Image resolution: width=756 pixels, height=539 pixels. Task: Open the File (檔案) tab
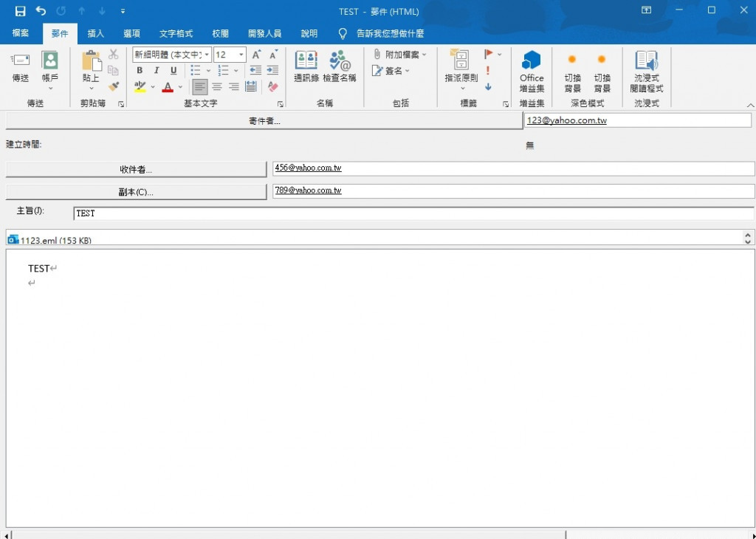tap(21, 33)
